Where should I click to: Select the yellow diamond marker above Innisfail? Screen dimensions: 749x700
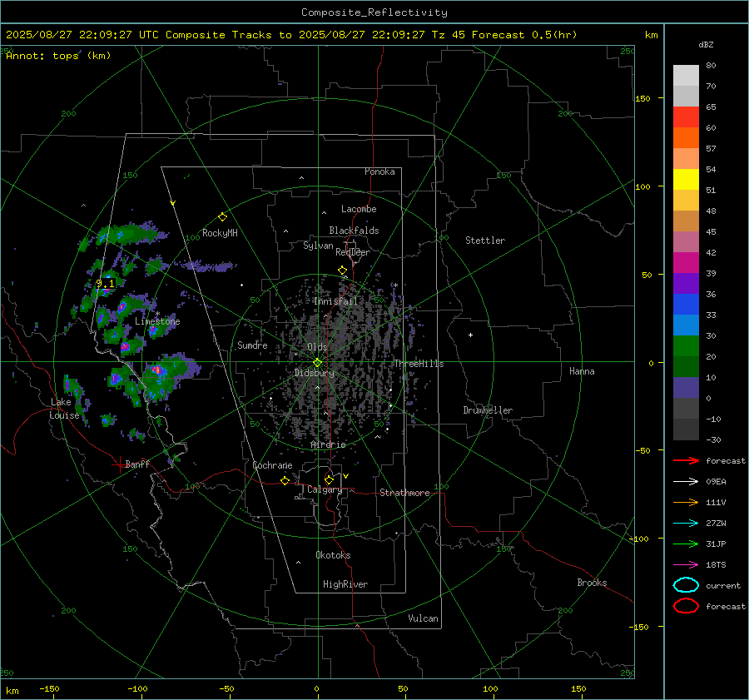343,271
